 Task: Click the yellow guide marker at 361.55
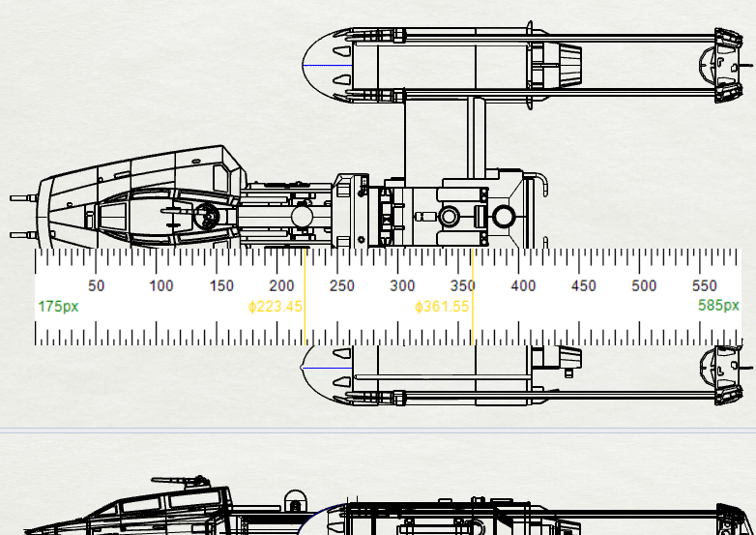[473, 297]
